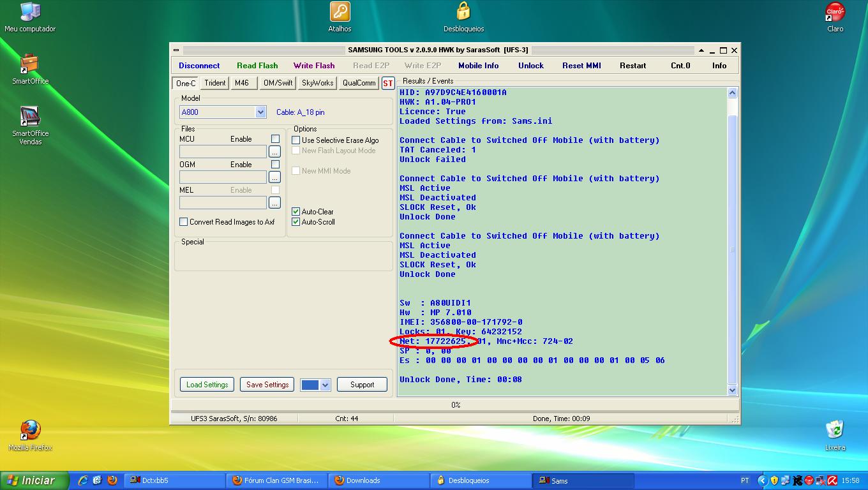868x490 pixels.
Task: Click PT language indicator in tray
Action: [x=745, y=480]
